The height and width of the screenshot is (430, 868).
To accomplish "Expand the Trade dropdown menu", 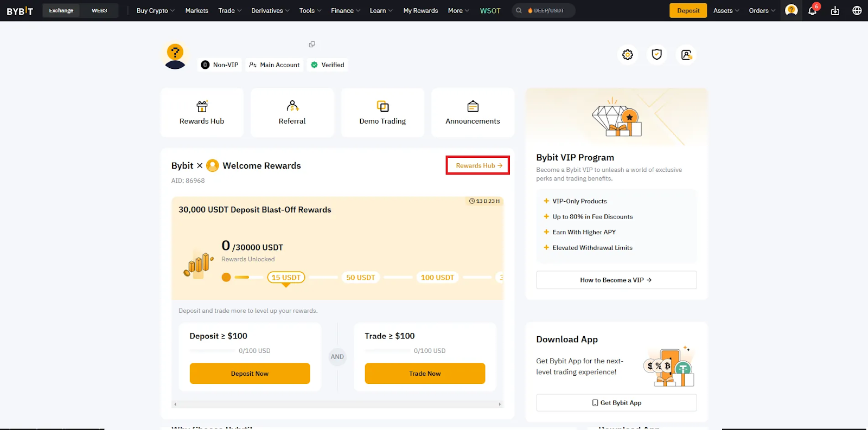I will [x=230, y=10].
